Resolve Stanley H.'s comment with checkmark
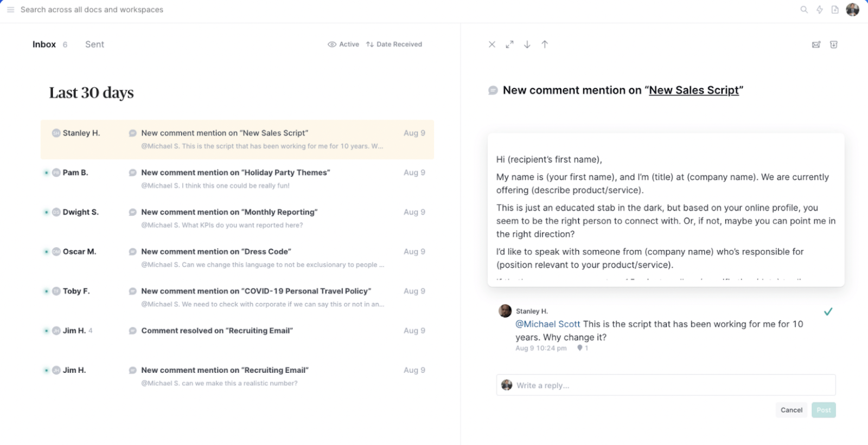868x445 pixels. click(828, 312)
